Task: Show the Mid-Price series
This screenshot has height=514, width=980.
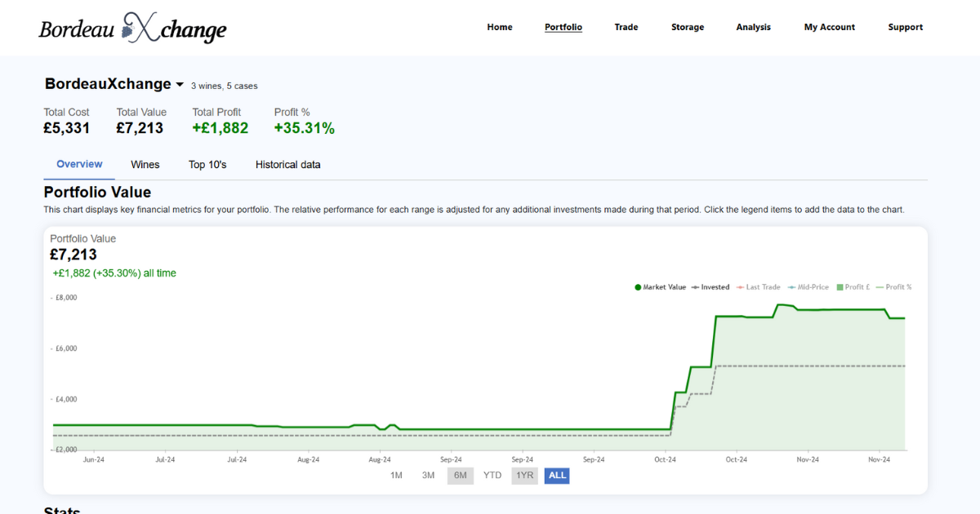Action: (808, 287)
